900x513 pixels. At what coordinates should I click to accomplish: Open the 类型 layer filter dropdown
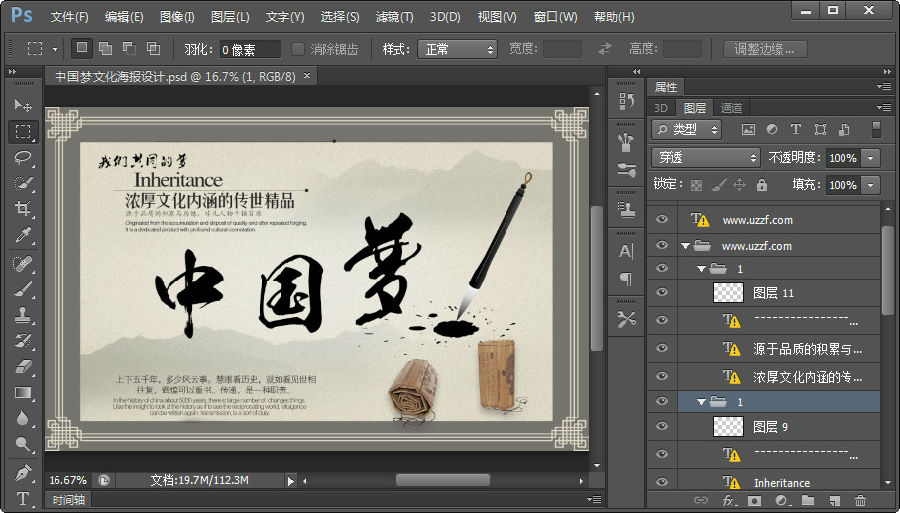tap(686, 130)
